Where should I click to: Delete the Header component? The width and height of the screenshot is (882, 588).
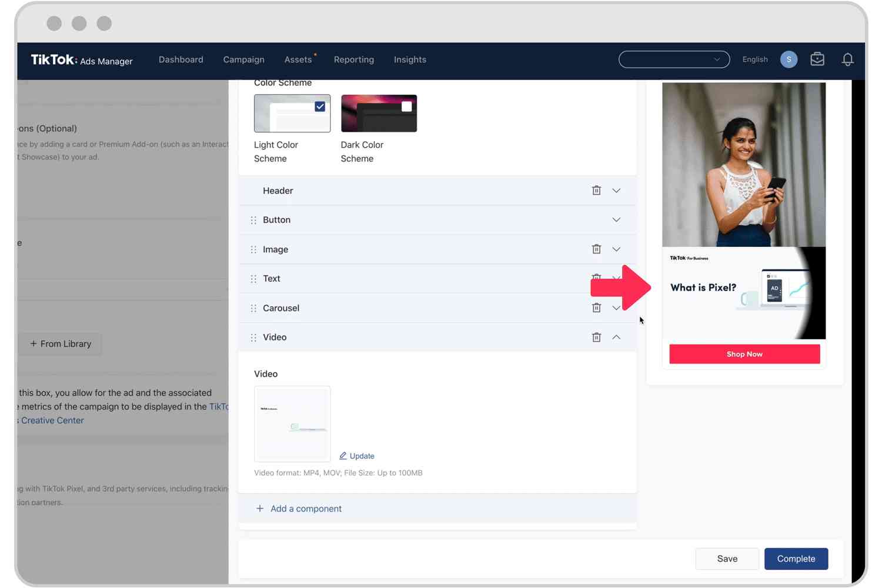596,190
